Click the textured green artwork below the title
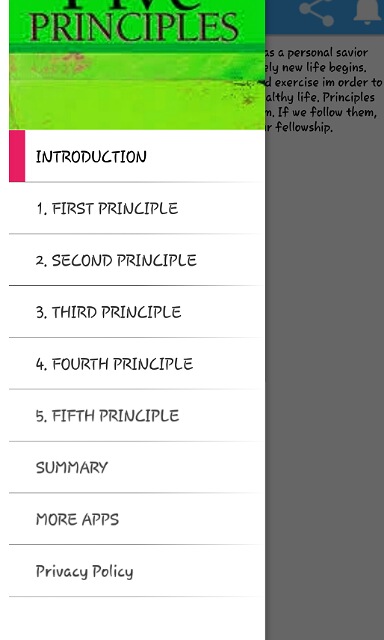Image resolution: width=384 pixels, height=640 pixels. (137, 91)
